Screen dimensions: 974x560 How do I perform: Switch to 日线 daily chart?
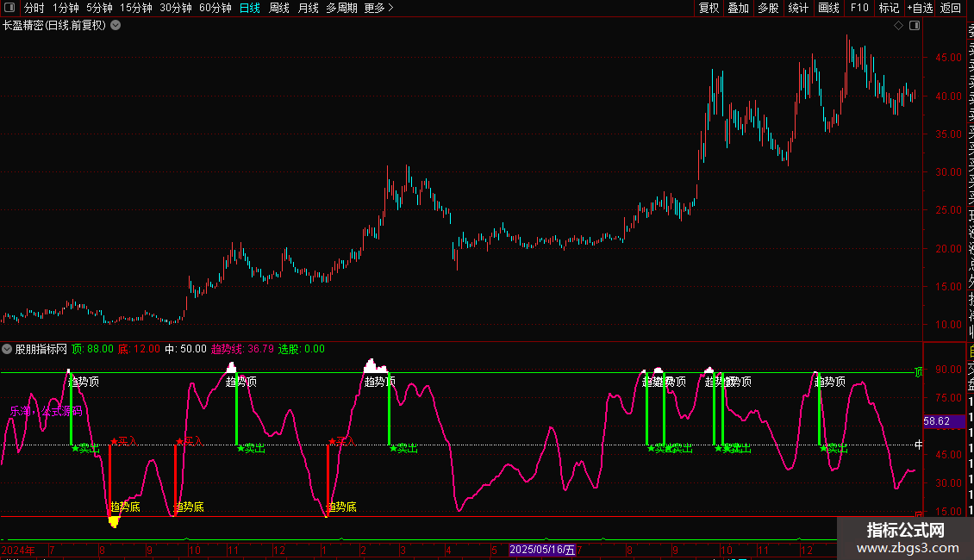[x=250, y=8]
